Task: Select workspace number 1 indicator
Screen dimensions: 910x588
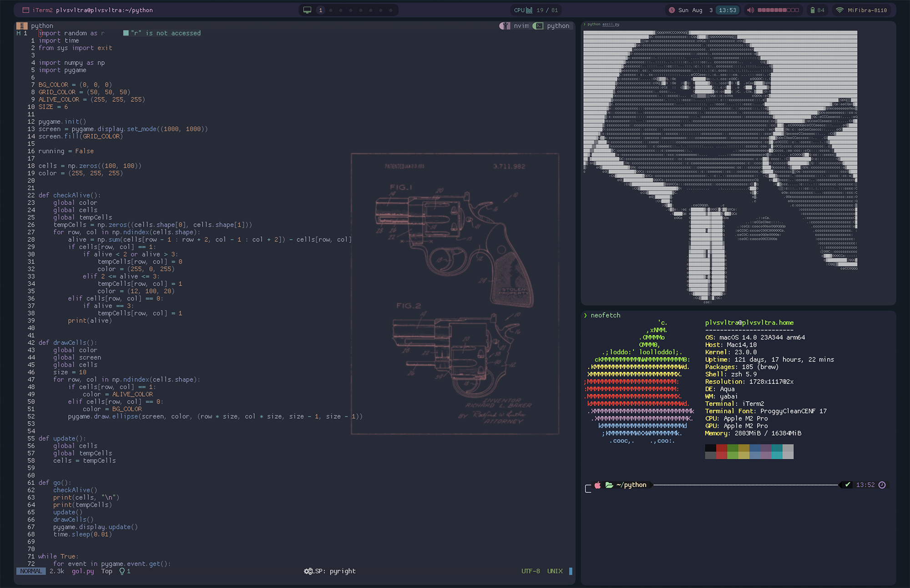Action: pyautogui.click(x=320, y=10)
